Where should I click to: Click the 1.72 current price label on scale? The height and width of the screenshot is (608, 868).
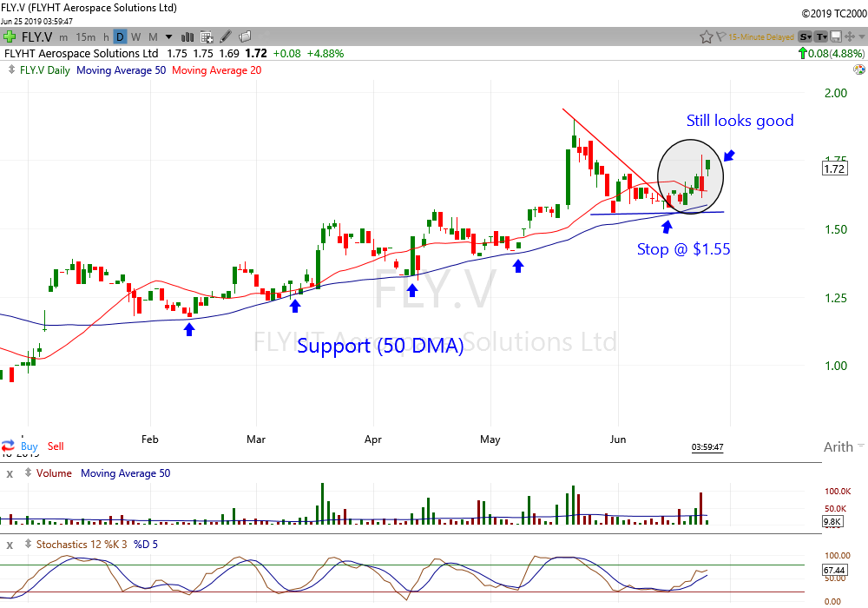pyautogui.click(x=834, y=169)
